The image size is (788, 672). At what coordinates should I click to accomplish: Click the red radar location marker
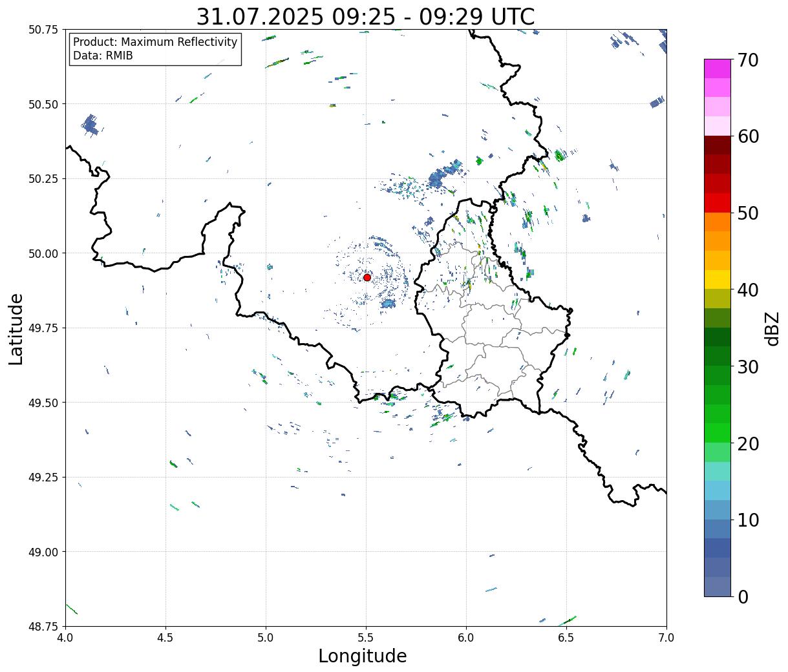coord(367,277)
